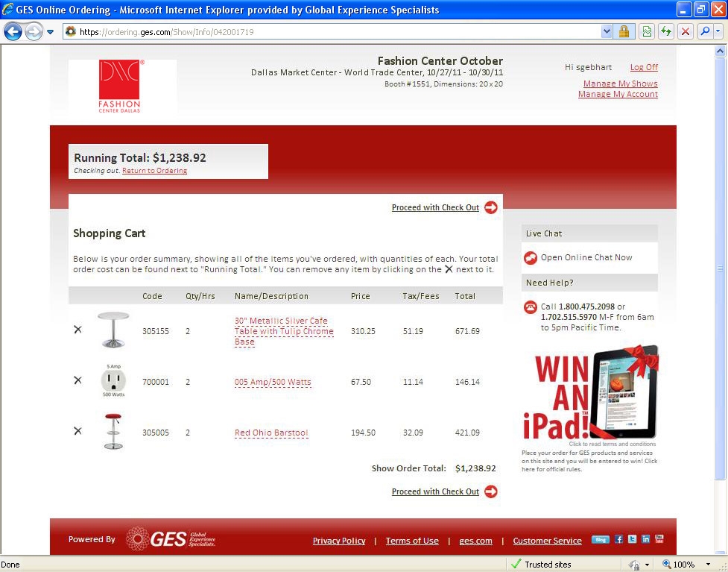Click the Internet Explorer title bar icon
The width and height of the screenshot is (728, 572).
(x=7, y=9)
